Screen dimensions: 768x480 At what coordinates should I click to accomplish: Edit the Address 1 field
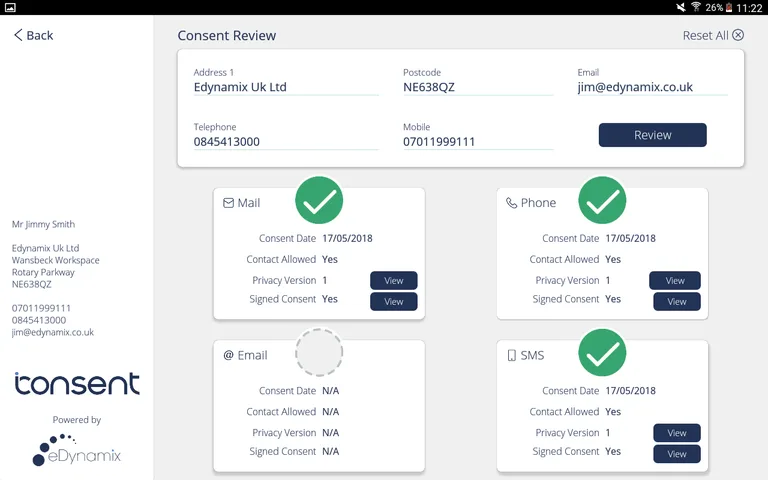[x=286, y=87]
